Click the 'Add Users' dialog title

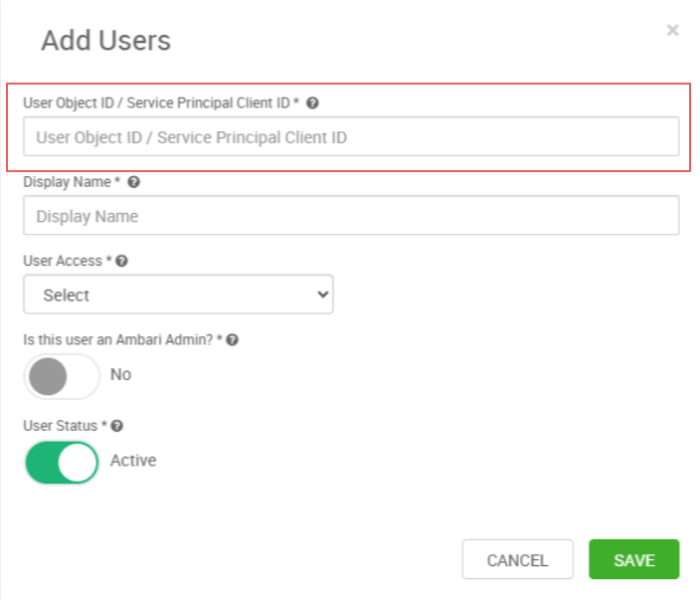click(x=105, y=41)
